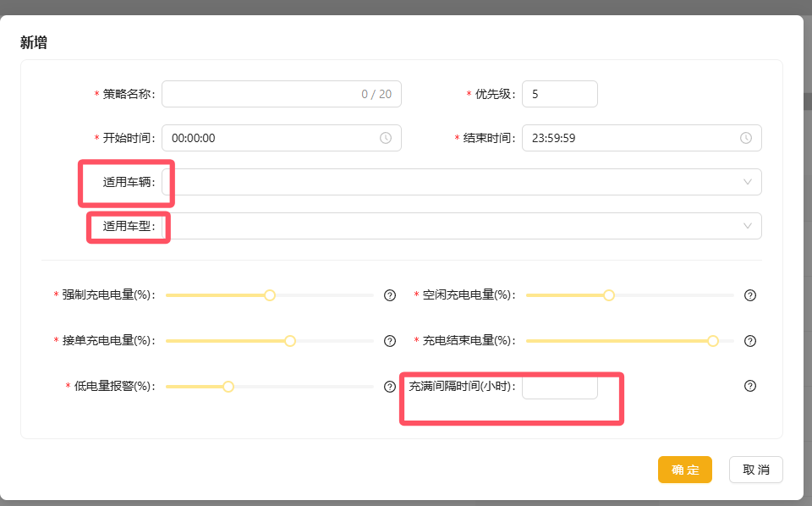The width and height of the screenshot is (812, 506).
Task: Show help for 充满间隔时间(小时)
Action: click(x=750, y=386)
